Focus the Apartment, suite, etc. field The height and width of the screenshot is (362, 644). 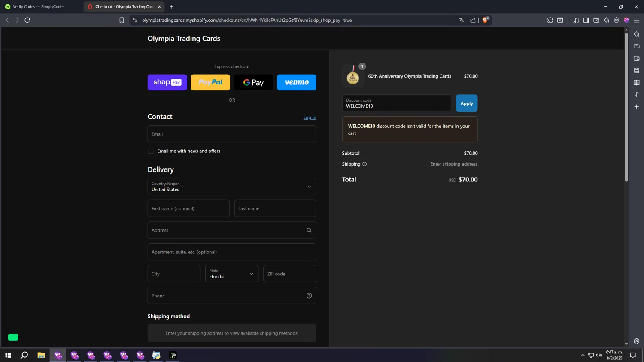pyautogui.click(x=232, y=252)
